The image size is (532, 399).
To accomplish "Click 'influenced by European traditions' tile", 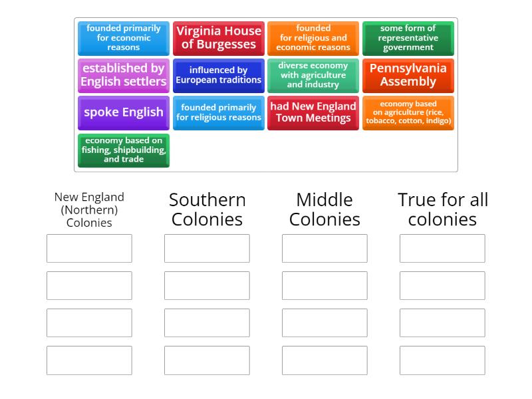I will pos(219,75).
